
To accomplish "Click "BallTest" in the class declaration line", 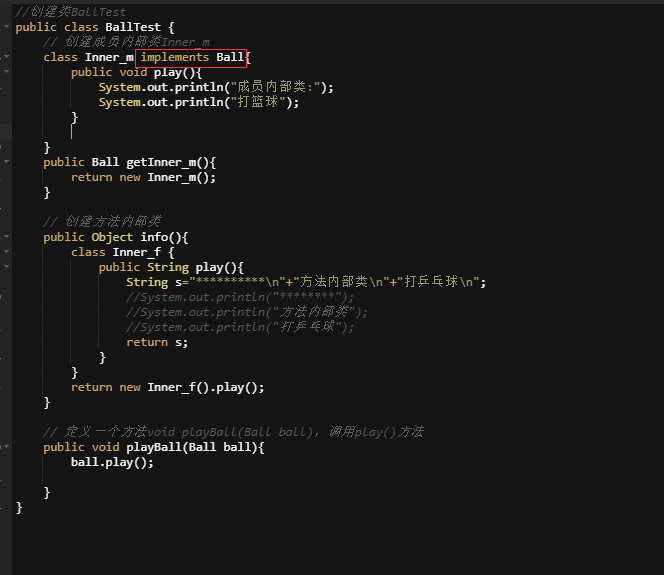I will tap(133, 27).
